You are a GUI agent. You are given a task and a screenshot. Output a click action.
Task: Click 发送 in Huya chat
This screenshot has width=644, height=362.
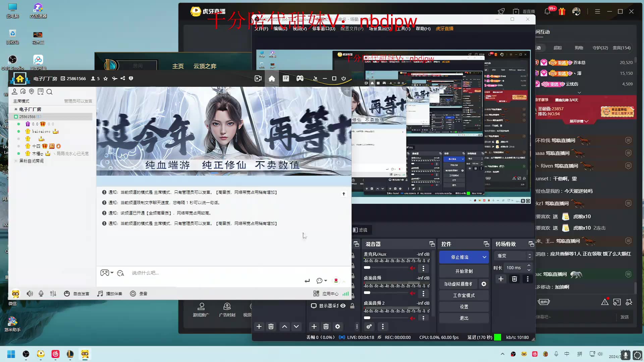tap(625, 317)
